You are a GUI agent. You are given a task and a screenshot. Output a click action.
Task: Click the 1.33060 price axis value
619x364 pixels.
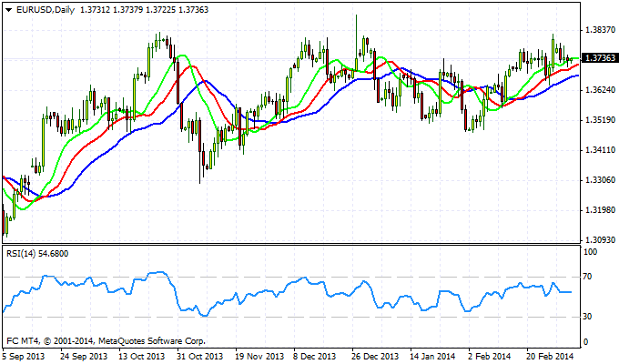click(601, 180)
